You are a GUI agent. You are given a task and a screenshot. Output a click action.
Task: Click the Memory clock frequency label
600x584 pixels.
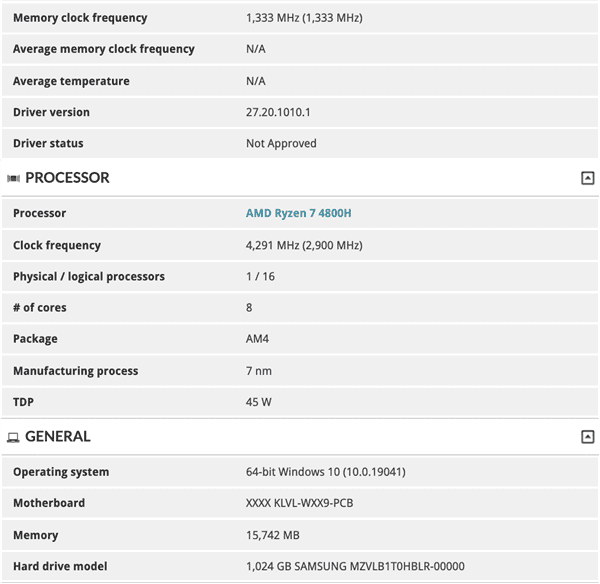[80, 18]
